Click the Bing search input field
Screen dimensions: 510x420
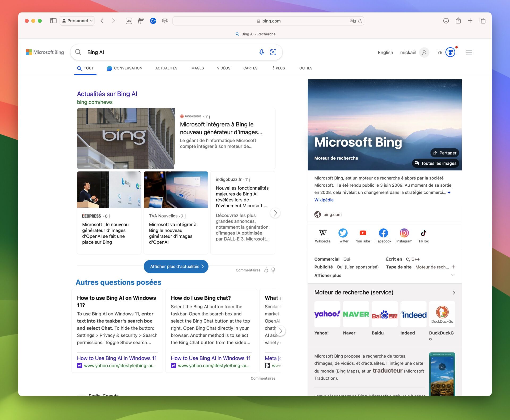point(169,52)
